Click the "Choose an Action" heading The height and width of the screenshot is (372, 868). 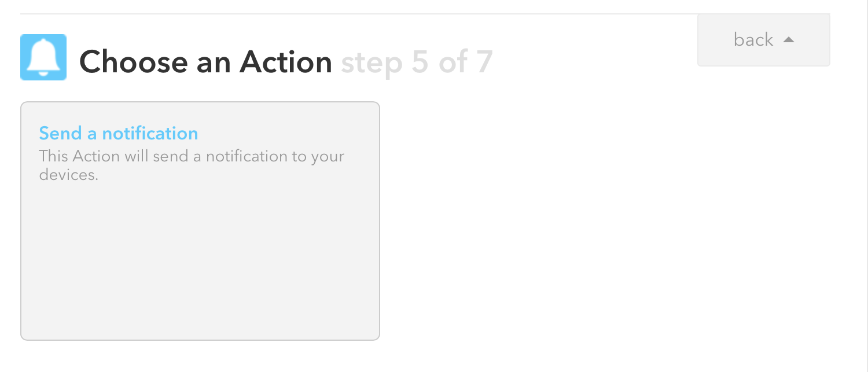click(205, 62)
